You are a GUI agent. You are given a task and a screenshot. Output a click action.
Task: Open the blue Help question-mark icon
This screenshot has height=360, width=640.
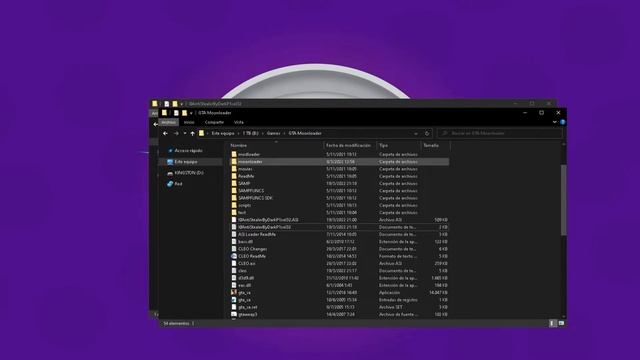click(562, 122)
